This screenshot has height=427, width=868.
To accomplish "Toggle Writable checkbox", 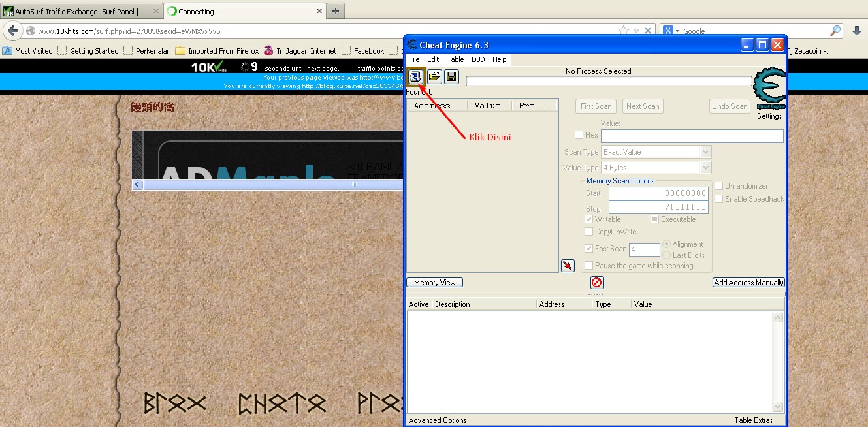I will (589, 219).
